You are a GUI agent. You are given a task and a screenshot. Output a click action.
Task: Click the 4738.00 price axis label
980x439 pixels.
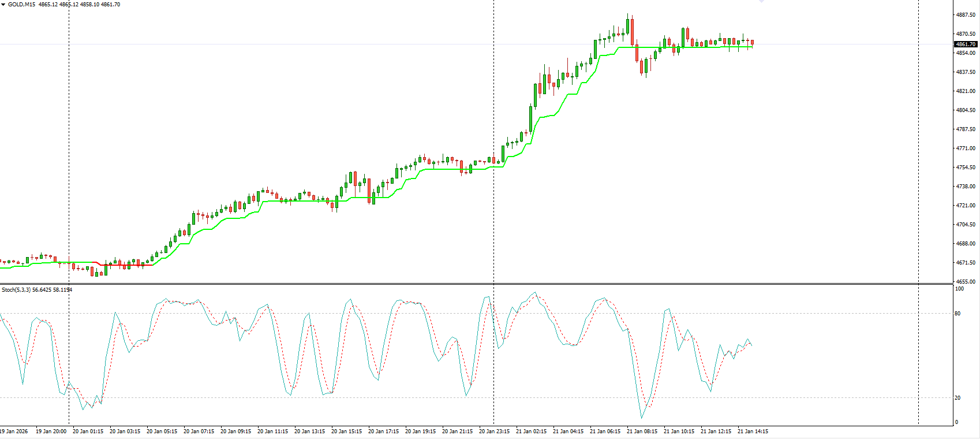coord(966,187)
